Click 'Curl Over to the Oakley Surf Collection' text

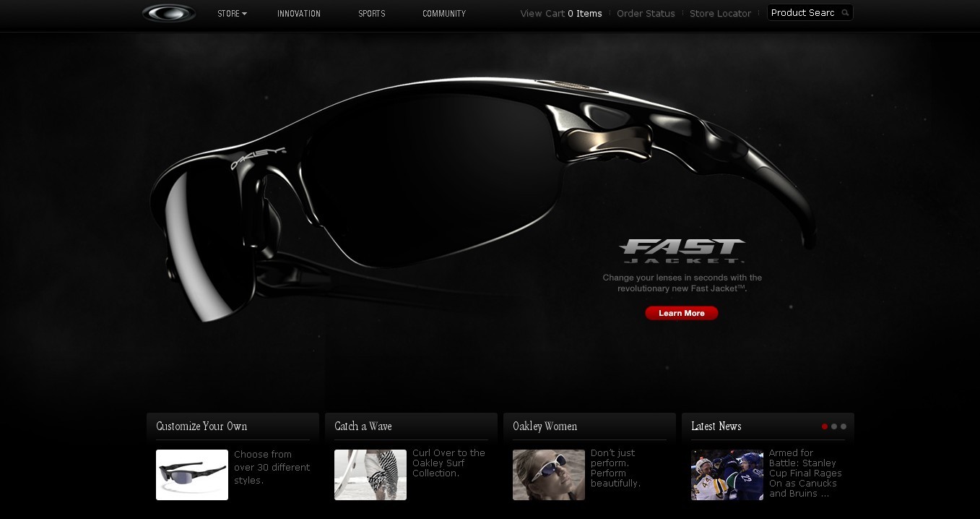click(x=448, y=463)
